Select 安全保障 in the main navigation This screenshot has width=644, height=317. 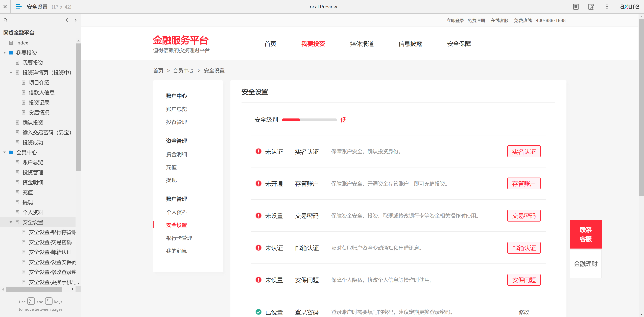pyautogui.click(x=459, y=44)
